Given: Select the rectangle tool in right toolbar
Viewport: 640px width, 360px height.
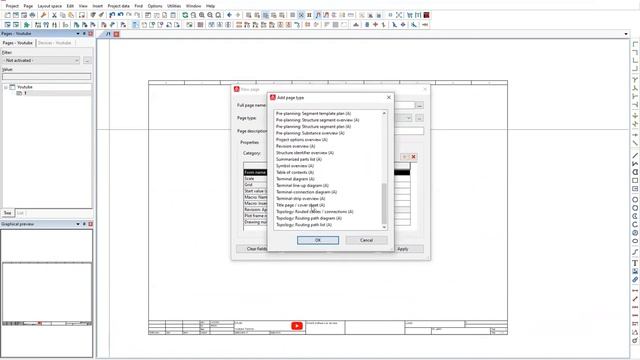Looking at the screenshot, I should [x=635, y=180].
